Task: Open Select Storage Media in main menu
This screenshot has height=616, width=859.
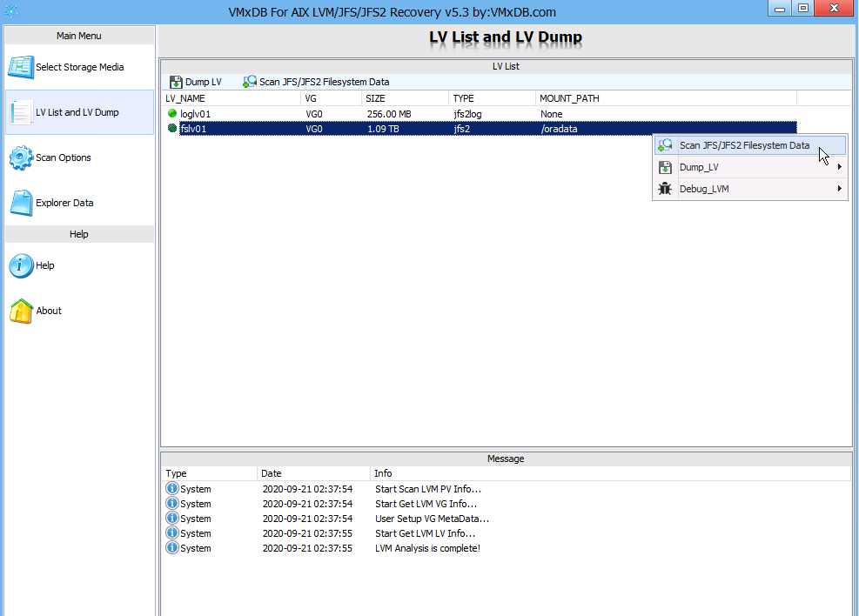Action: pyautogui.click(x=79, y=67)
